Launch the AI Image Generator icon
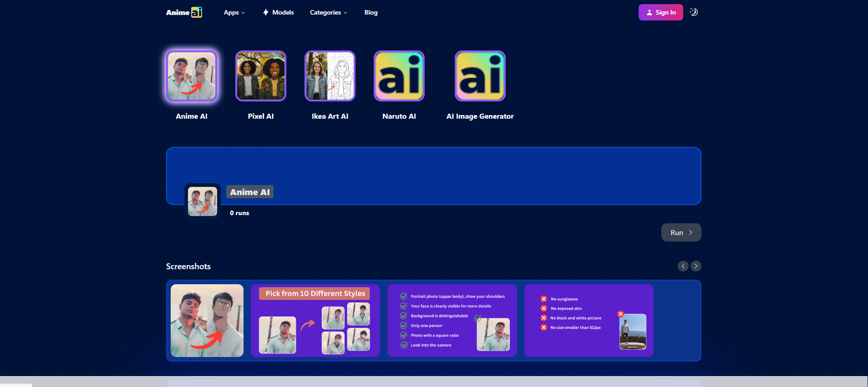868x387 pixels. (480, 76)
